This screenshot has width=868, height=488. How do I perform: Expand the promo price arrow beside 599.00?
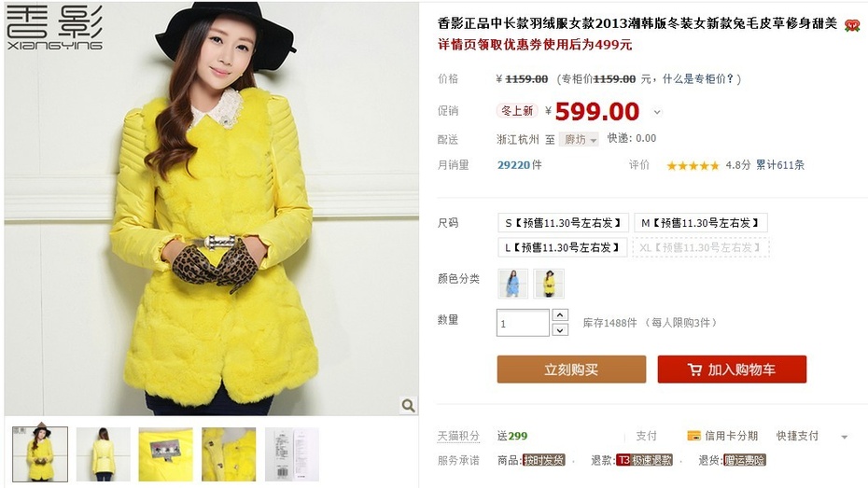pyautogui.click(x=657, y=112)
